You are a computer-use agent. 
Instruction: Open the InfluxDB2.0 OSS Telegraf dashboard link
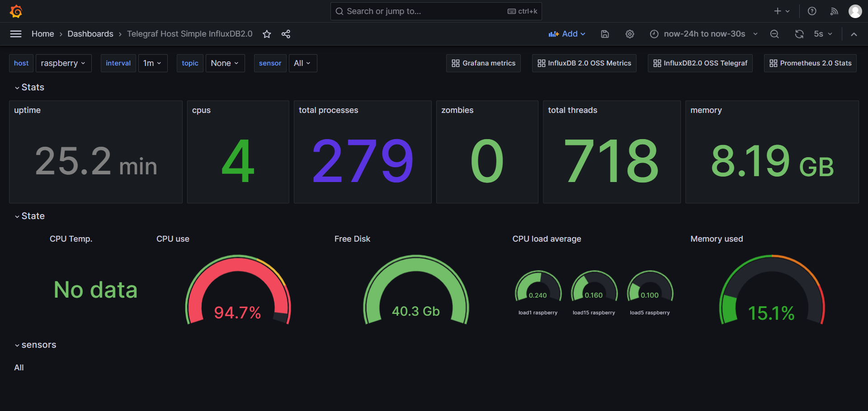700,63
